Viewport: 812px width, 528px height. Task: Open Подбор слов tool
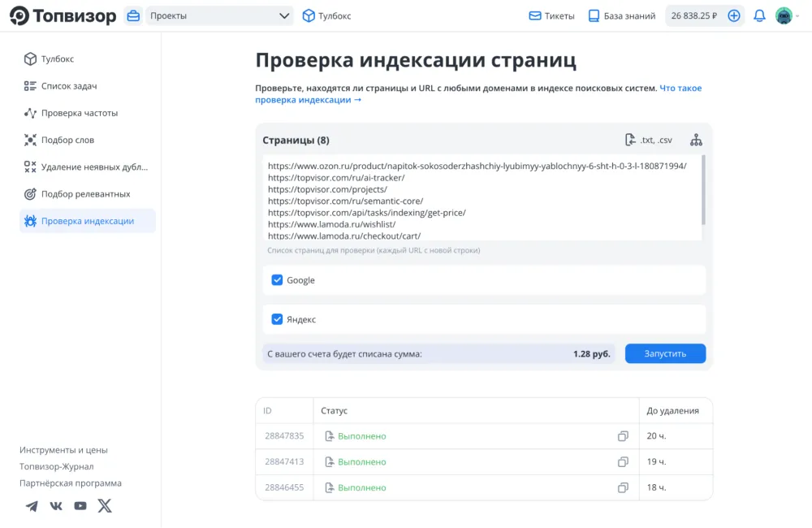click(x=88, y=140)
